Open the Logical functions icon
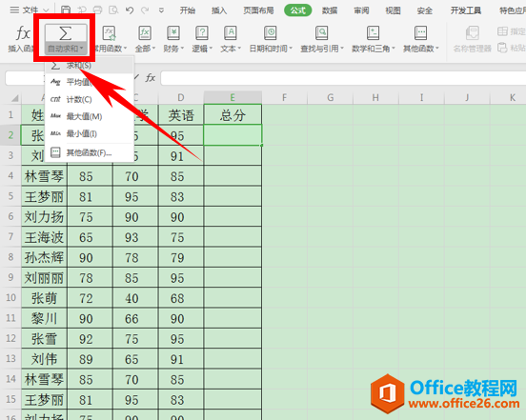Viewport: 526px width, 420px height. click(x=202, y=33)
